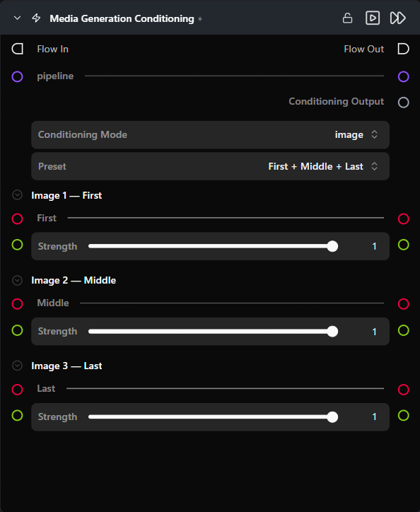Open the Preset dropdown
This screenshot has height=512, width=420.
pyautogui.click(x=210, y=166)
